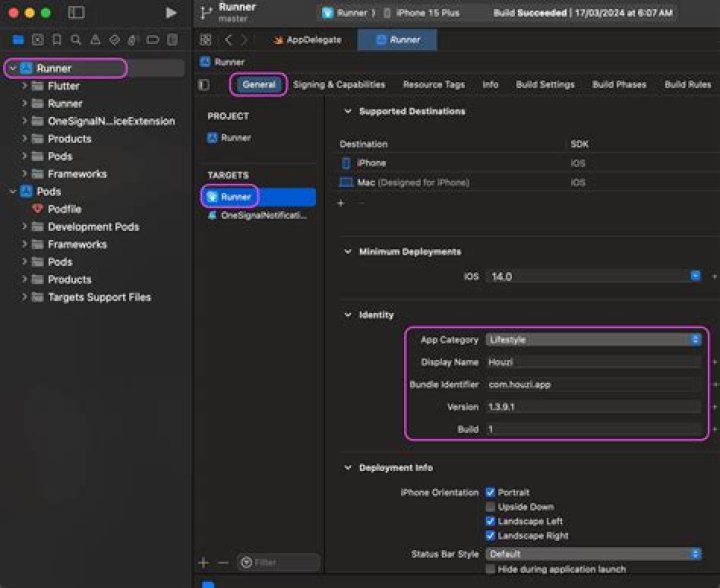Viewport: 720px width, 588px height.
Task: Open the Build Phases tab
Action: pyautogui.click(x=619, y=84)
